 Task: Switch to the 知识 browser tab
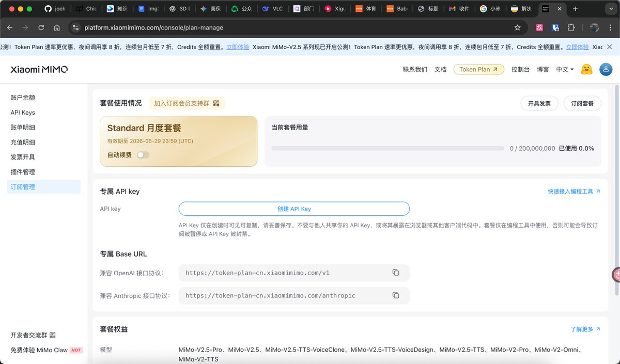[117, 9]
